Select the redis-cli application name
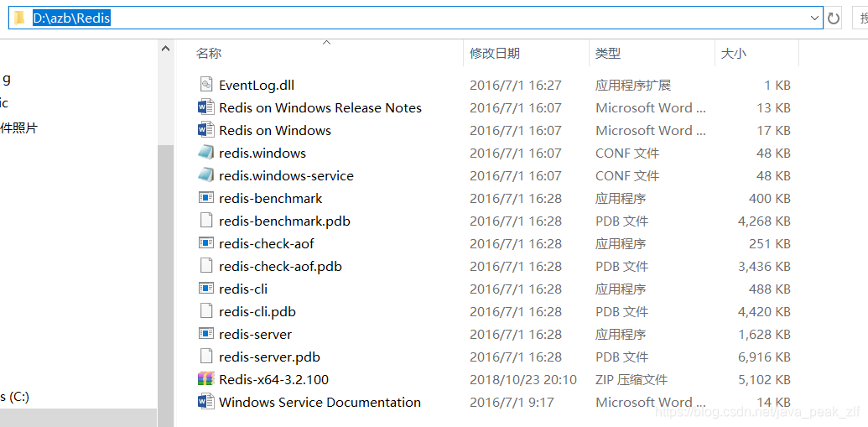 [x=243, y=289]
